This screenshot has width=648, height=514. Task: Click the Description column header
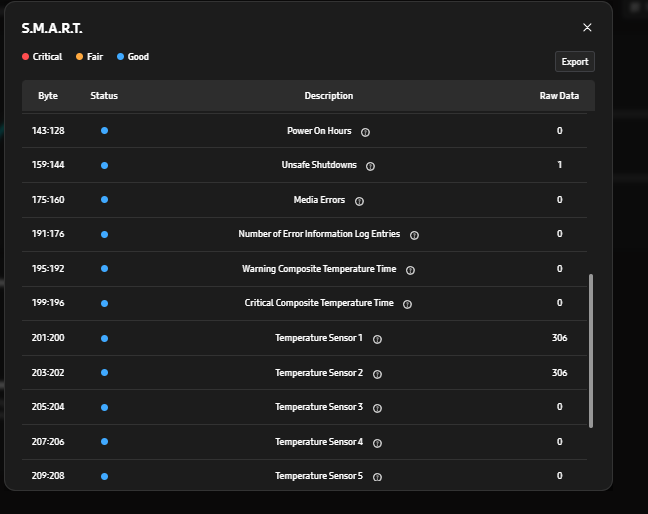coord(329,96)
